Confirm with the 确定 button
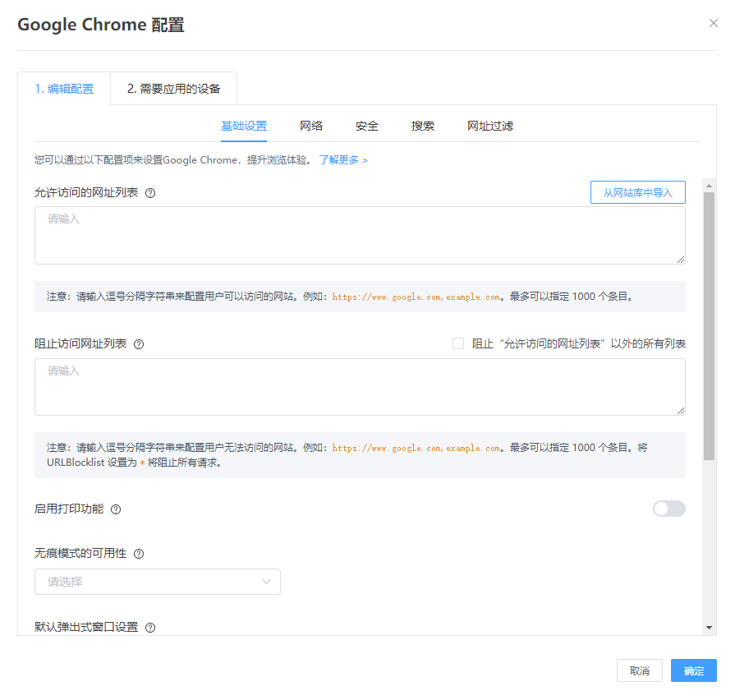The height and width of the screenshot is (700, 735). pos(694,670)
